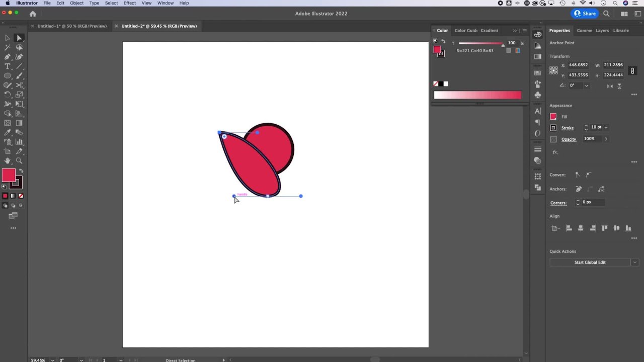Switch to the Layers panel tab
Screen dimensions: 644x362
click(x=602, y=31)
